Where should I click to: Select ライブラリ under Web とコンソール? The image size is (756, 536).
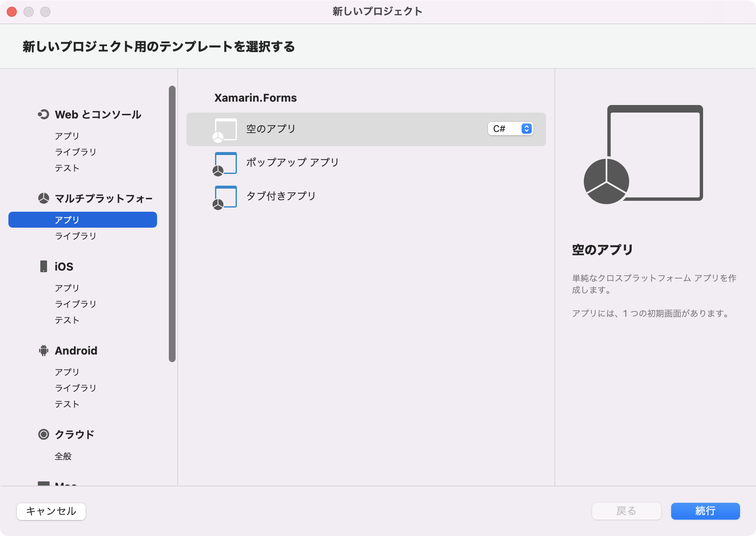[75, 152]
